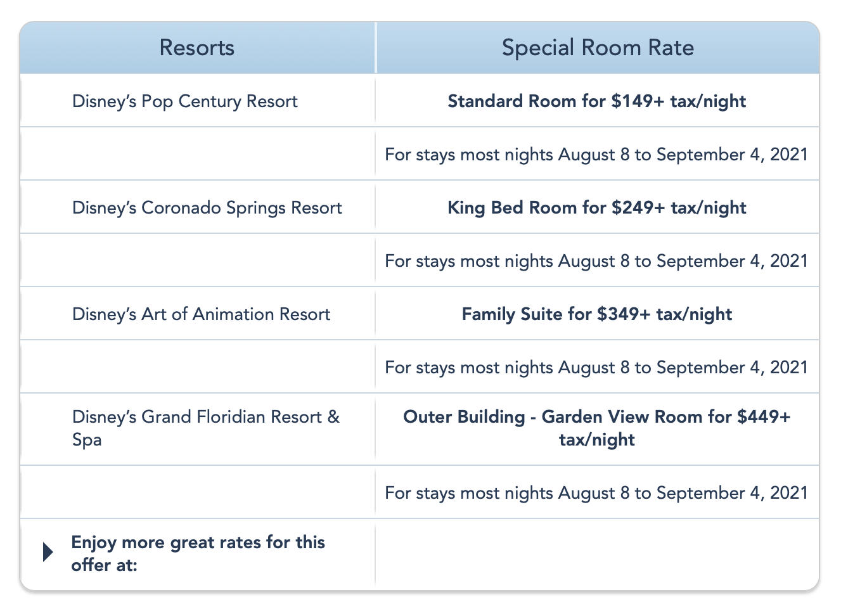
Task: Select Standard Room for $149+ tax/night cell
Action: 597,101
